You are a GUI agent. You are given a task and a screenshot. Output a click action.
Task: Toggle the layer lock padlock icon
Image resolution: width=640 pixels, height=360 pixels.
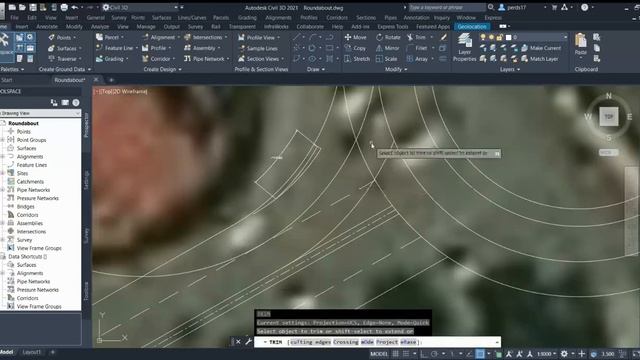(500, 37)
